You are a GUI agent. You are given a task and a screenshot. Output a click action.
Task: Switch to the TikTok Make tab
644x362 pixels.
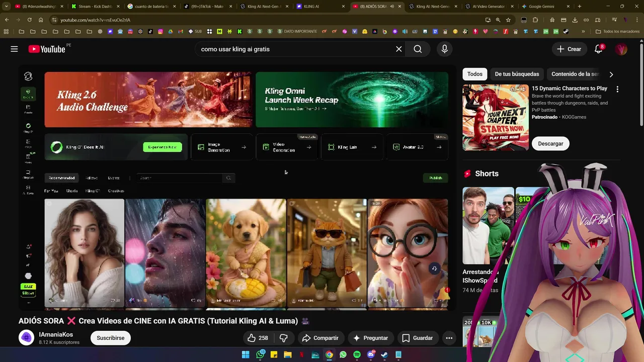click(207, 7)
